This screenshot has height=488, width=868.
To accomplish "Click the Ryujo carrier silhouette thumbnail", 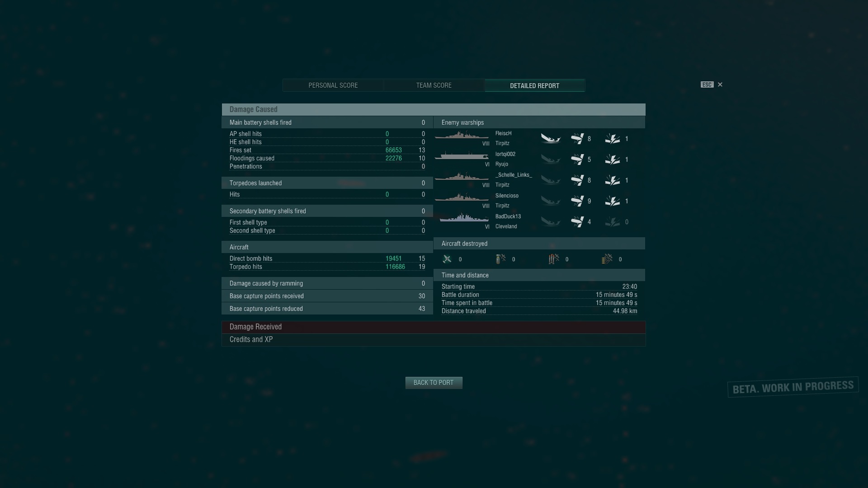I will point(462,155).
